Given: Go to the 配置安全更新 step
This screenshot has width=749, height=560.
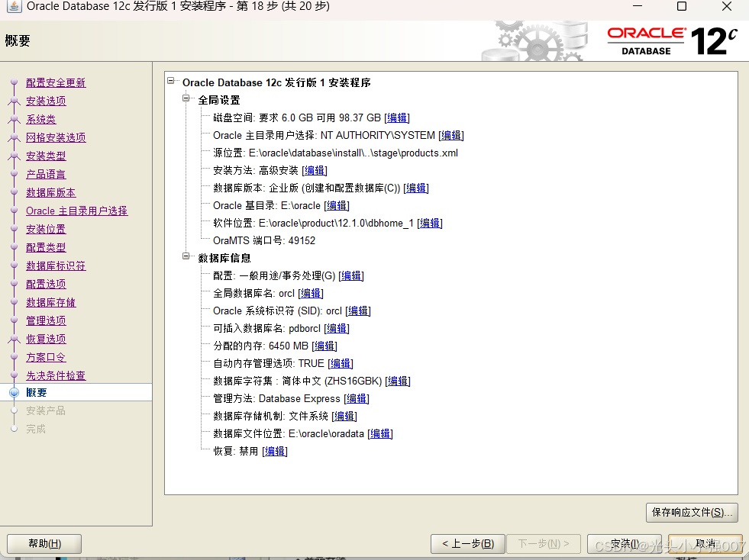Looking at the screenshot, I should coord(56,82).
